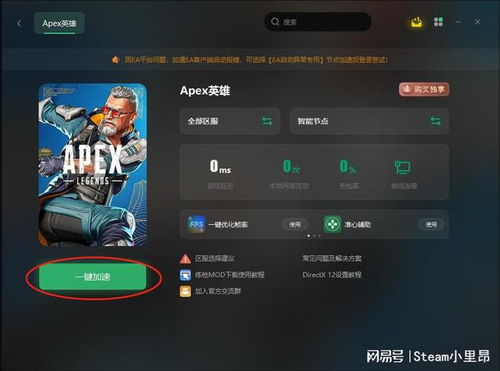The width and height of the screenshot is (500, 371).
Task: Enable the FPS optimize 使用 toggle
Action: tap(295, 224)
